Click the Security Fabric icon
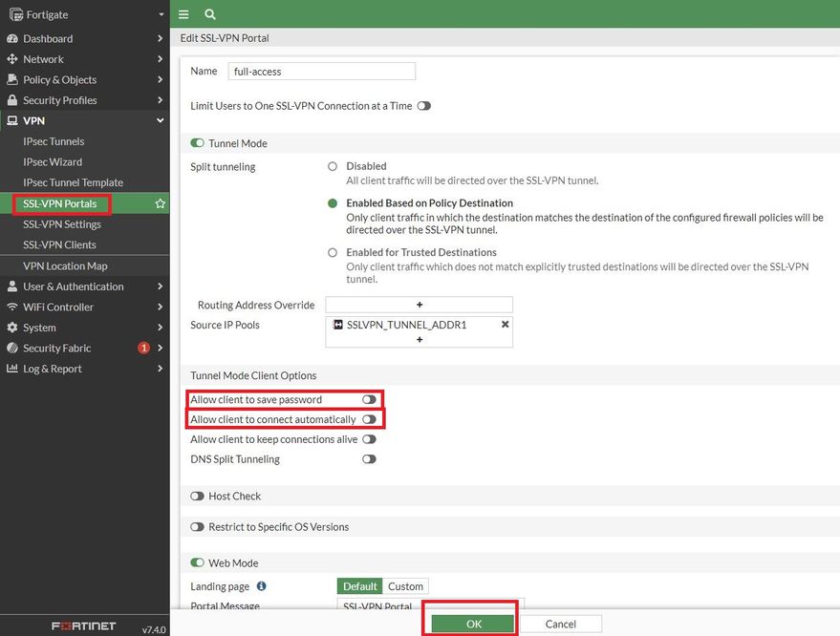 12,348
